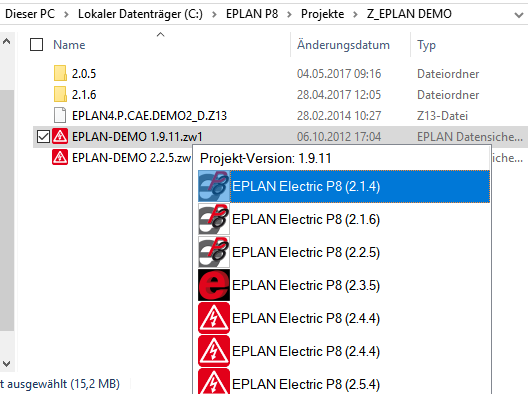Click the EPLAN4.P.CAE.DEMO2_D.Z13 file icon
The width and height of the screenshot is (528, 394).
coord(60,115)
